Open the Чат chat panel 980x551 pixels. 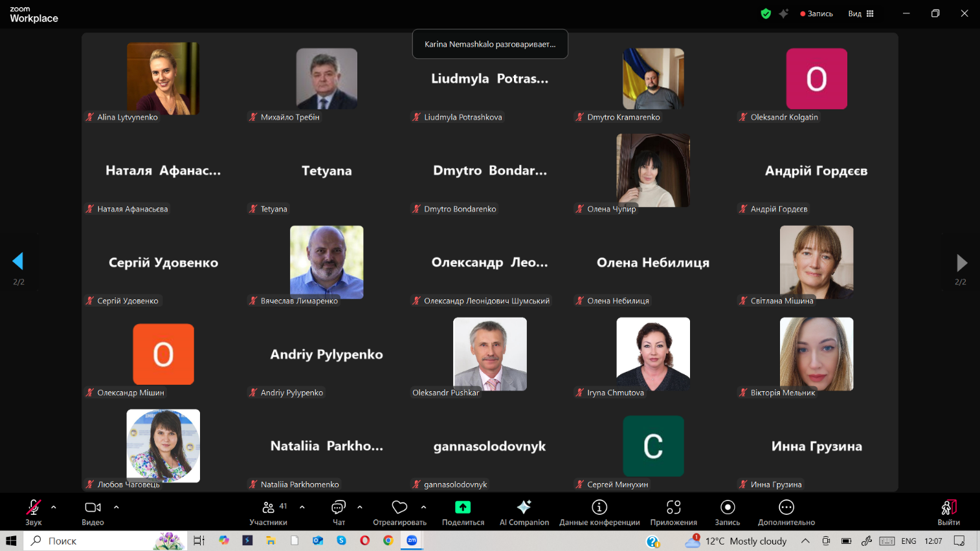[x=339, y=512]
